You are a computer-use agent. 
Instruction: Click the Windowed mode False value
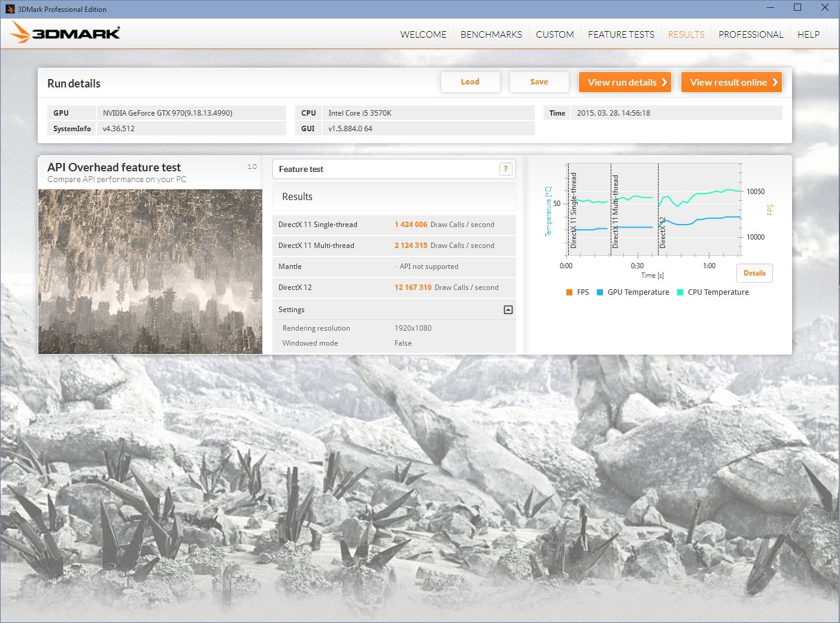(x=403, y=343)
